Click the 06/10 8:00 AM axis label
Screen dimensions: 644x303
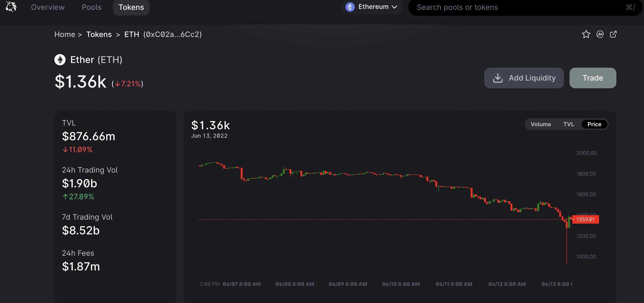point(401,284)
